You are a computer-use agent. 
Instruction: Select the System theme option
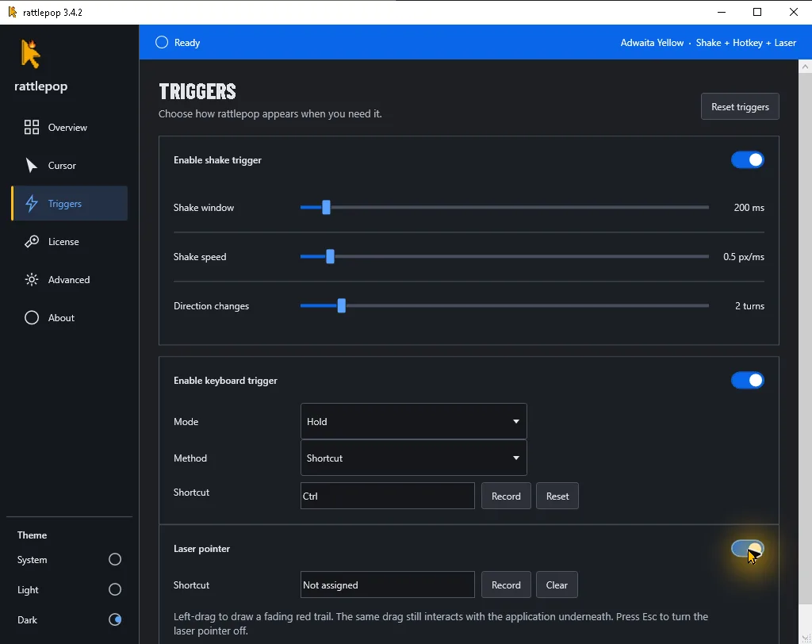click(115, 560)
